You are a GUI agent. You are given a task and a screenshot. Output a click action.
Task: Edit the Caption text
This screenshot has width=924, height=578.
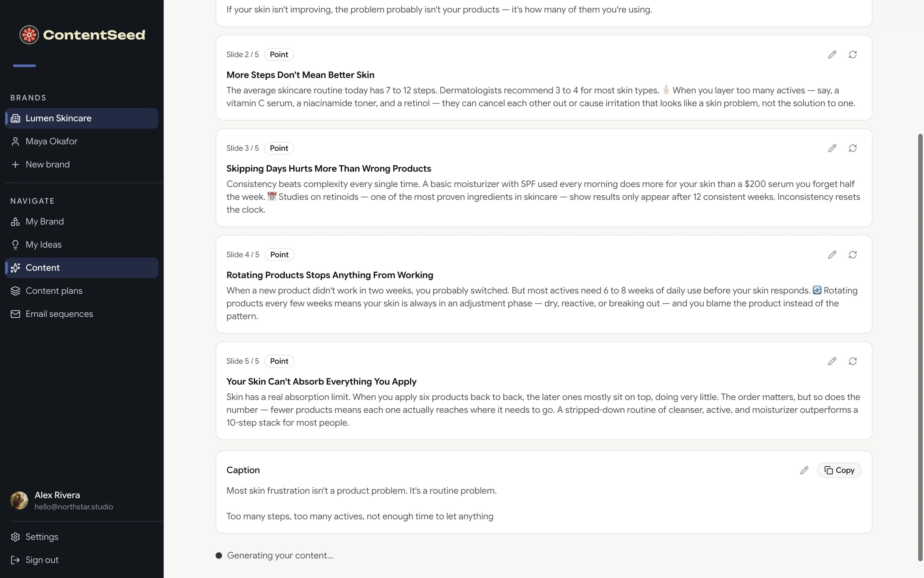(804, 470)
